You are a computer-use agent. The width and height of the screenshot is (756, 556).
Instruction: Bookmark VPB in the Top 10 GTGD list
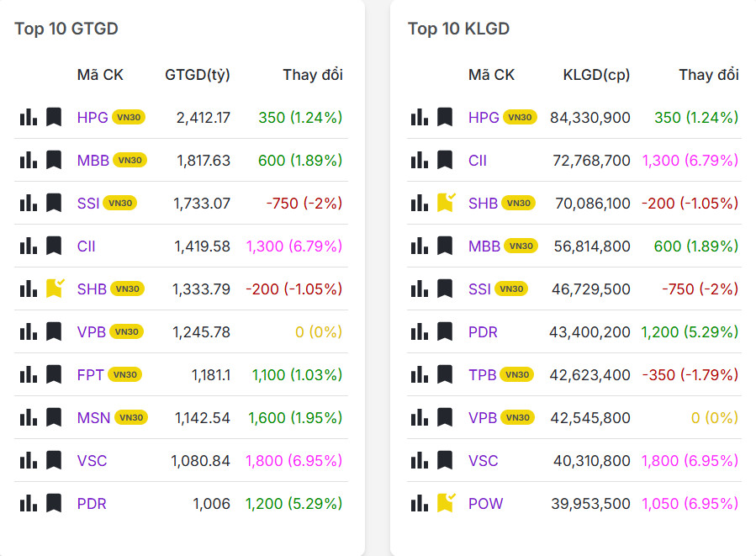point(54,331)
